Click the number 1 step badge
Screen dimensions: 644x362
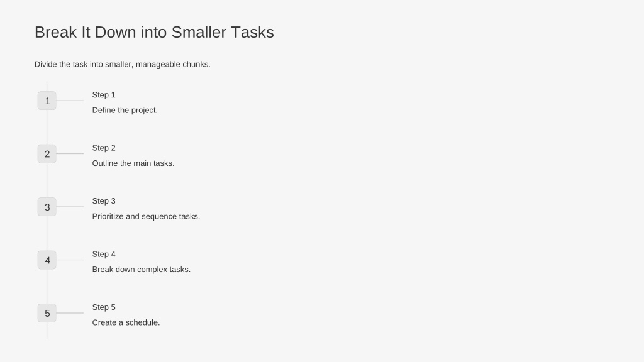pos(47,101)
